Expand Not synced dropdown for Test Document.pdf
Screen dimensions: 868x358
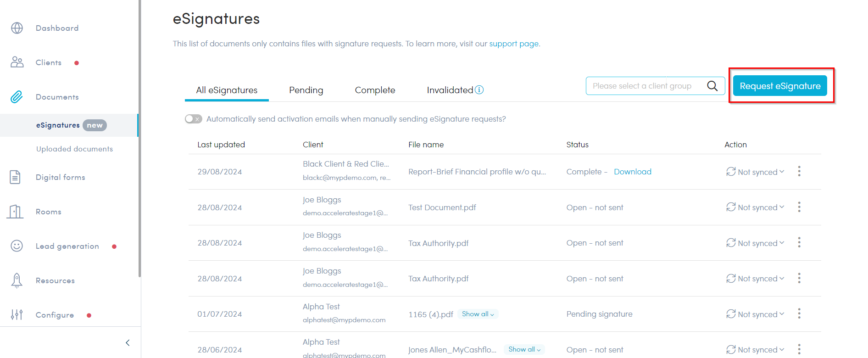(x=755, y=207)
